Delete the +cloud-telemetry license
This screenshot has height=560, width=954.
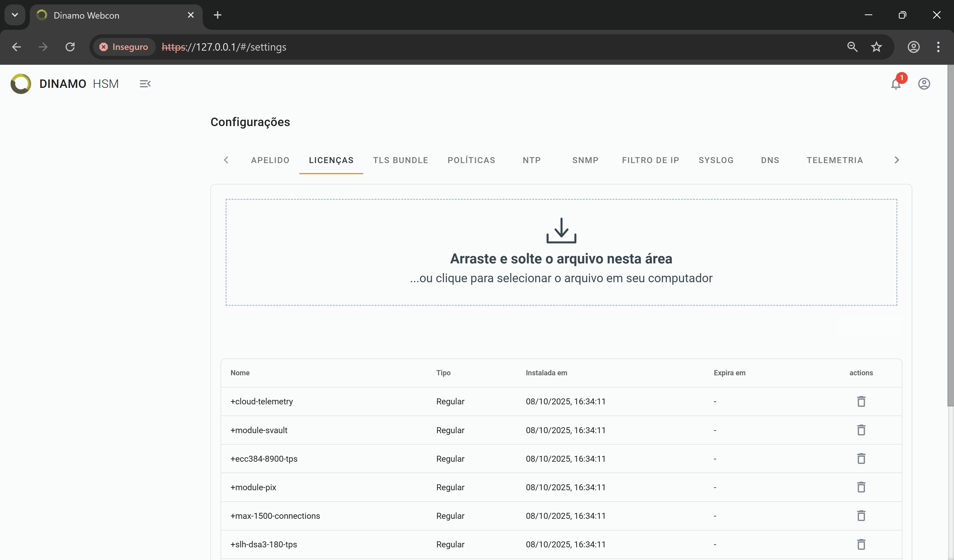861,401
